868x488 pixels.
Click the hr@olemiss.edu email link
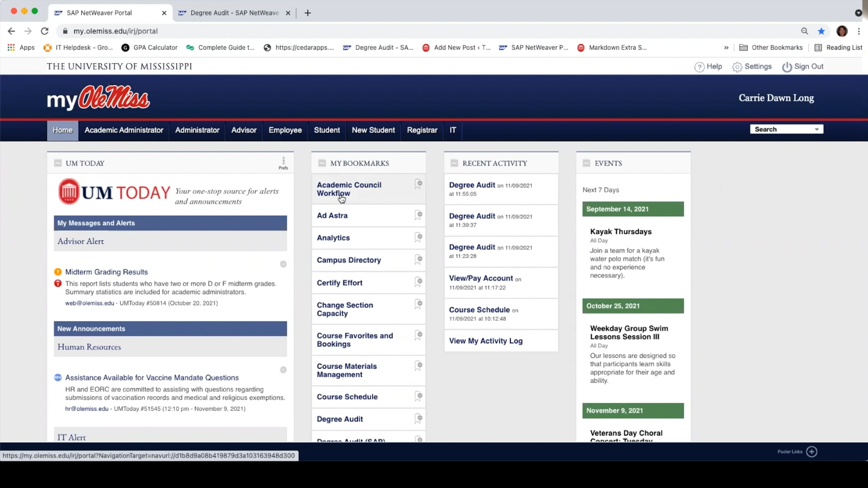pos(86,409)
